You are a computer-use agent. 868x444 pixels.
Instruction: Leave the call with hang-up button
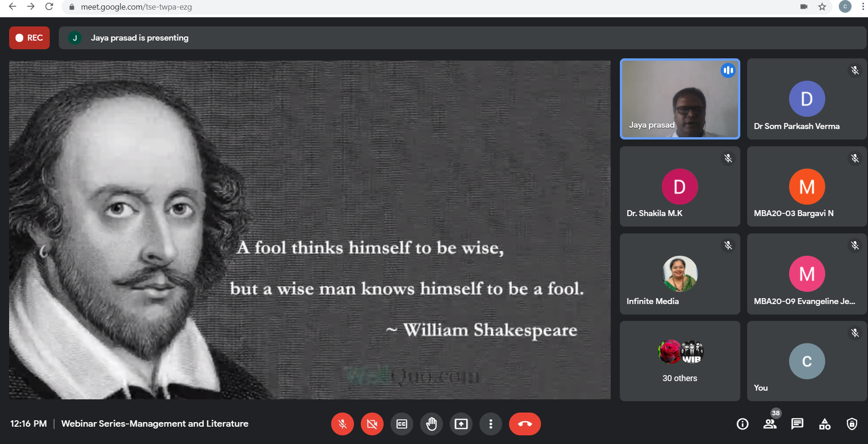coord(525,424)
